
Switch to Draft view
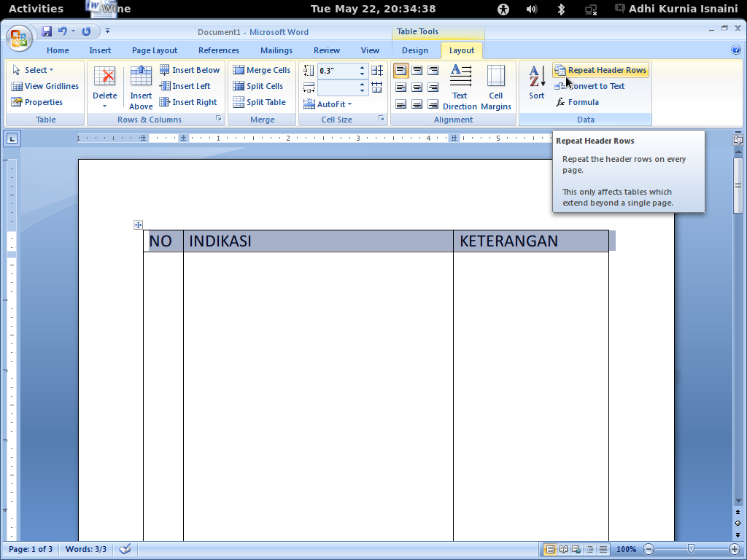(x=603, y=549)
